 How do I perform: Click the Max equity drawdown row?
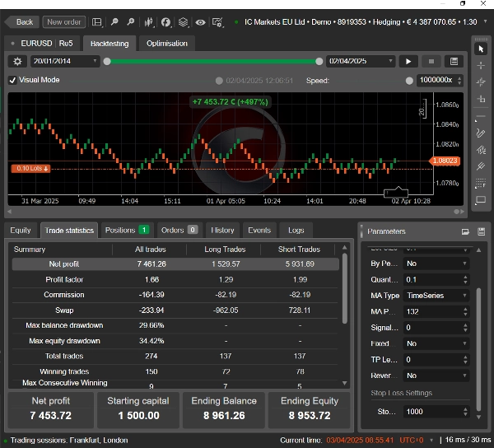[175, 341]
